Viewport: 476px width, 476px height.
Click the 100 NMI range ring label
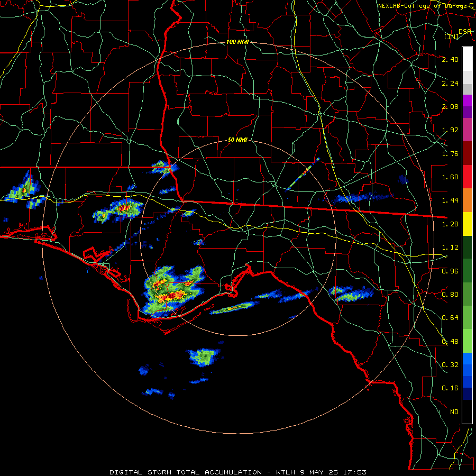pos(237,42)
